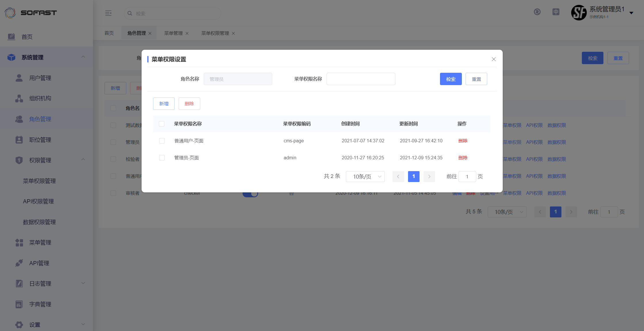This screenshot has height=331, width=644.
Task: Click the API management plug icon
Action: [19, 263]
